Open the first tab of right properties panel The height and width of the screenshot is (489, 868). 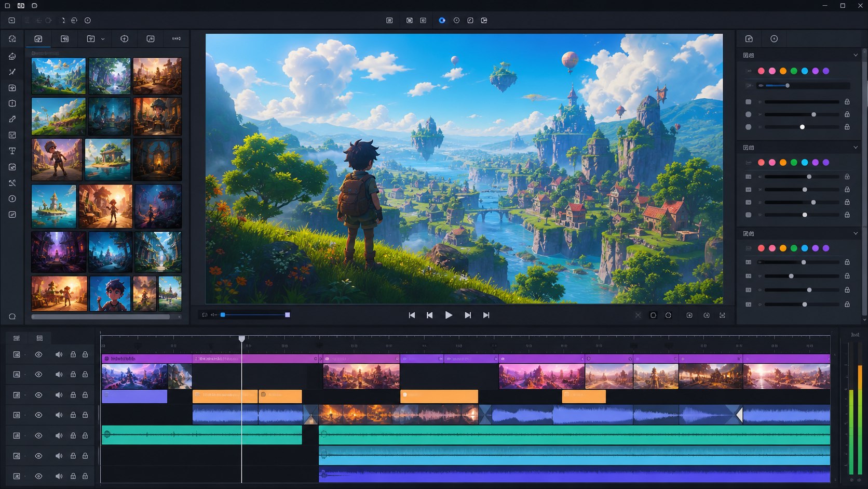click(749, 39)
